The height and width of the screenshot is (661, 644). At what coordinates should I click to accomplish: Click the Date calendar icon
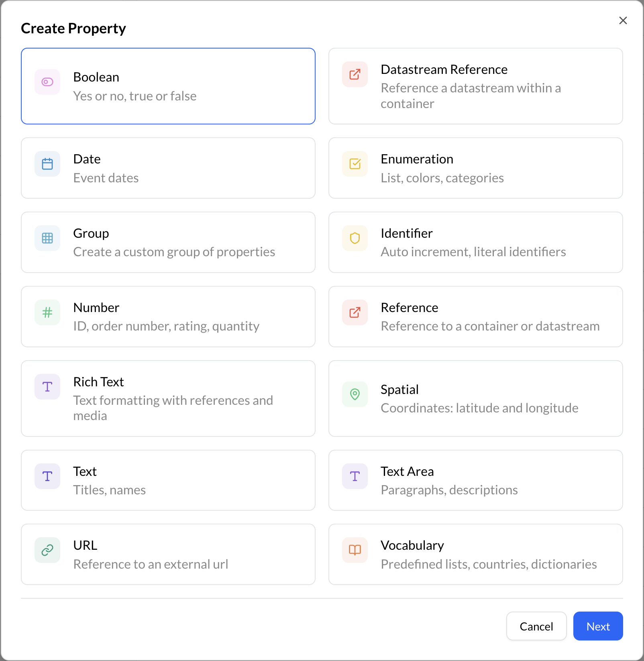coord(47,164)
